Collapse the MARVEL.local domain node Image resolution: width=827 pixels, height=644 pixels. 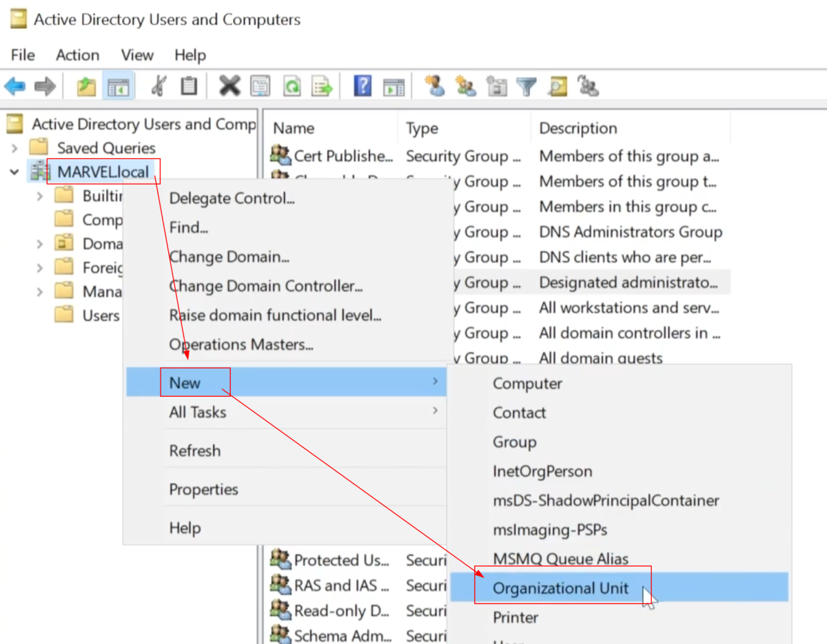[x=14, y=172]
